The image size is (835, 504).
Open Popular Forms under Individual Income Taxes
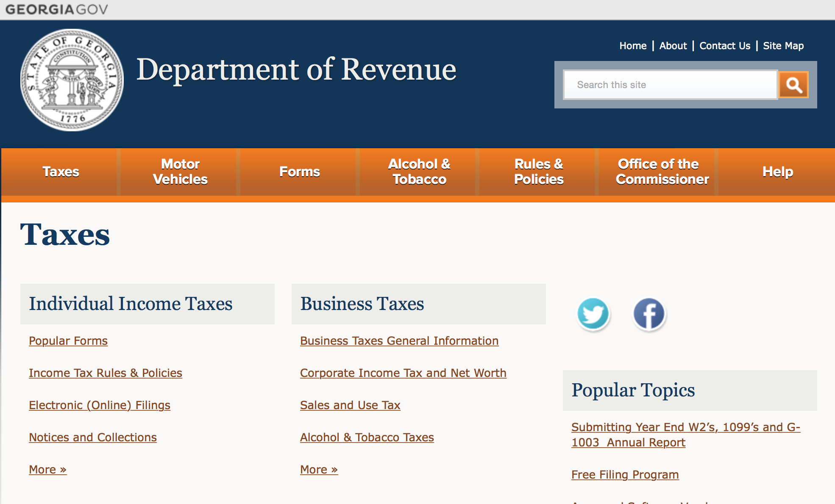[x=68, y=341]
